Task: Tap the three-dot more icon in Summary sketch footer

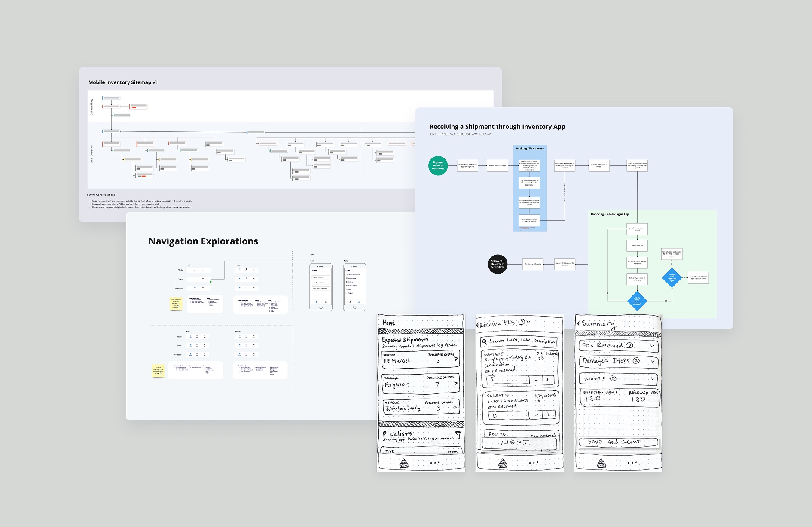Action: 632,463
